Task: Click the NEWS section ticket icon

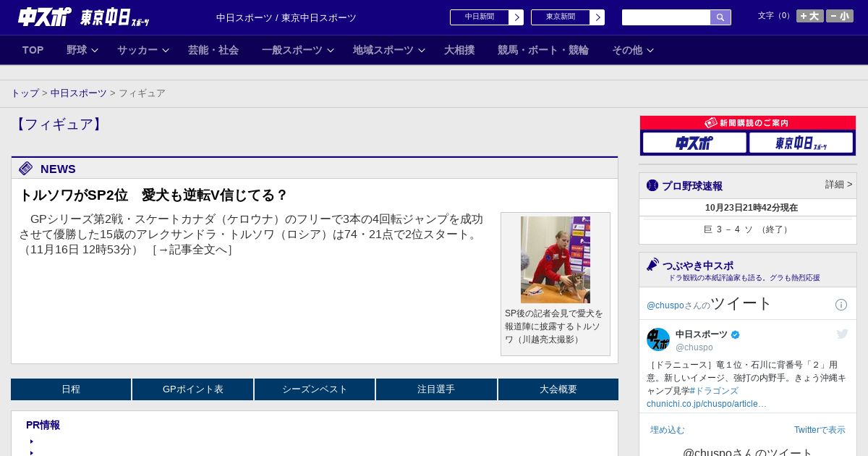Action: pyautogui.click(x=26, y=169)
